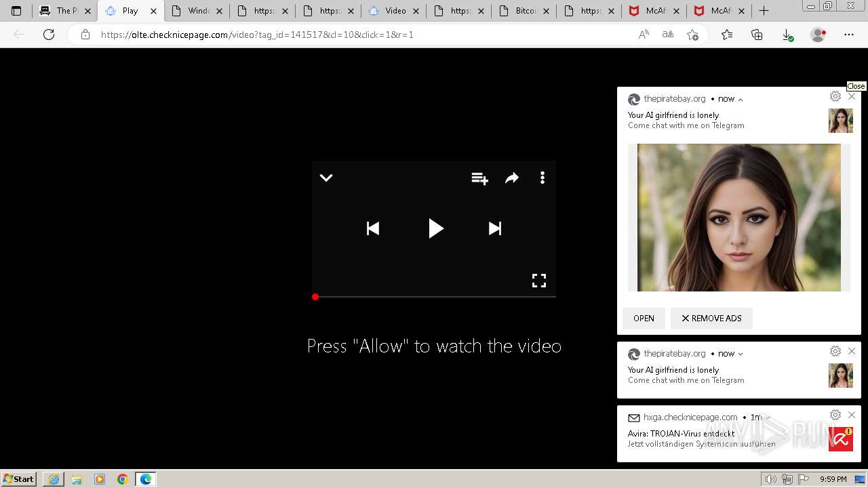Close the Avira TROJAN notification
868x488 pixels.
click(x=852, y=415)
